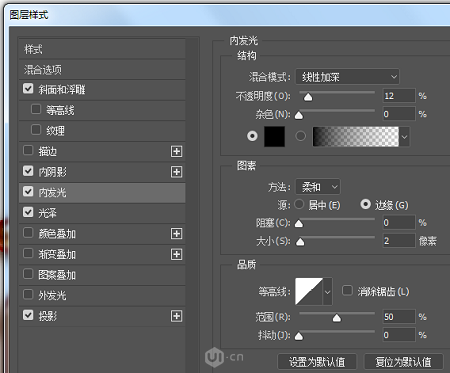Enable the 渐变叠加 checkbox
Screen dimensions: 450x373
pyautogui.click(x=28, y=253)
